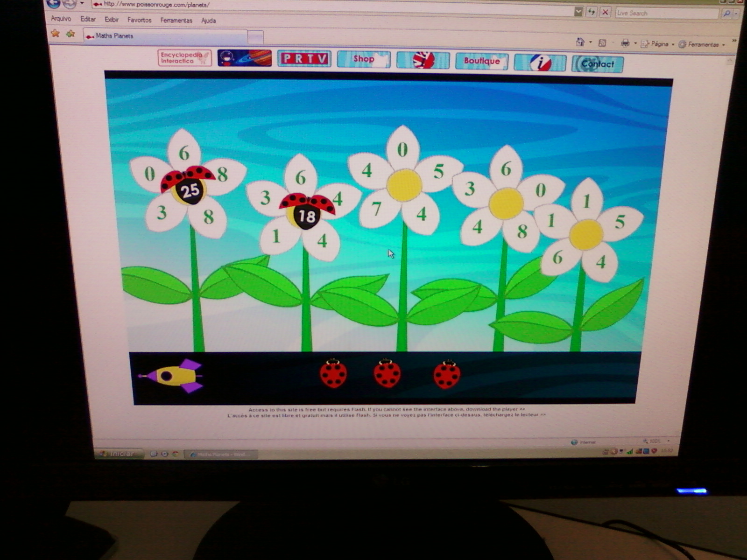The image size is (747, 560).
Task: Choose petal 3 on the fourth flower
Action: (x=471, y=189)
